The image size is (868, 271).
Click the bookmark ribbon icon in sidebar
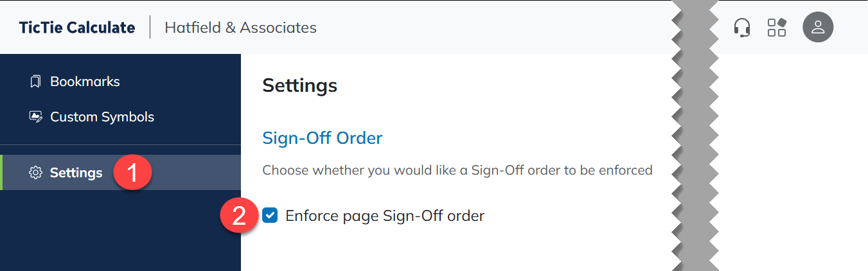tap(35, 82)
